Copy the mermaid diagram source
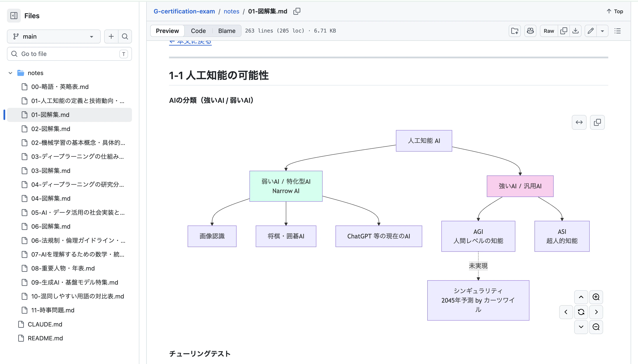The width and height of the screenshot is (638, 364). pyautogui.click(x=597, y=122)
